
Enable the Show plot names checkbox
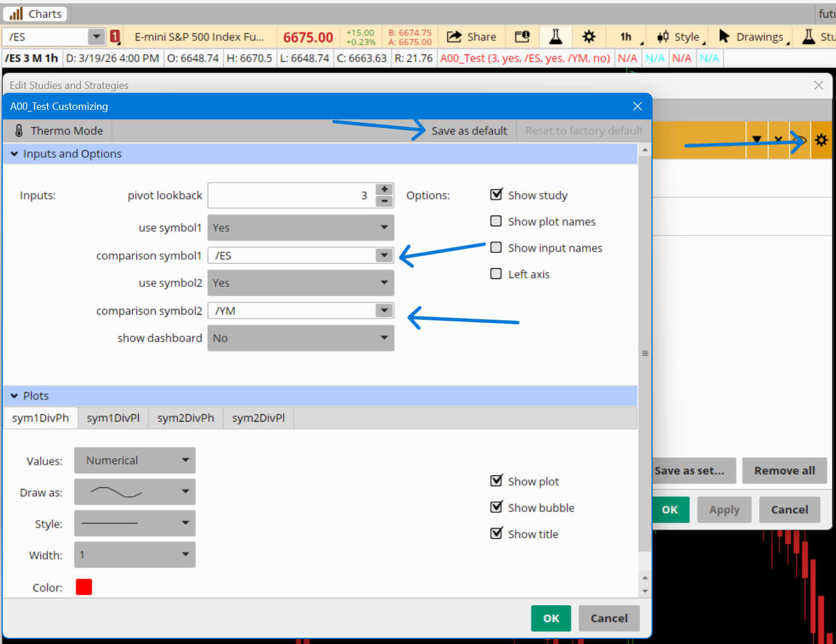[496, 221]
